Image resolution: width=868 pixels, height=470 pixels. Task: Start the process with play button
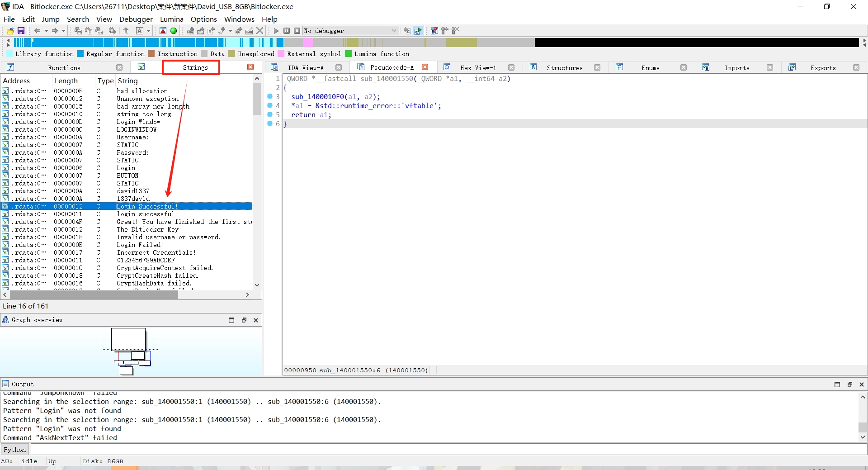pos(276,31)
